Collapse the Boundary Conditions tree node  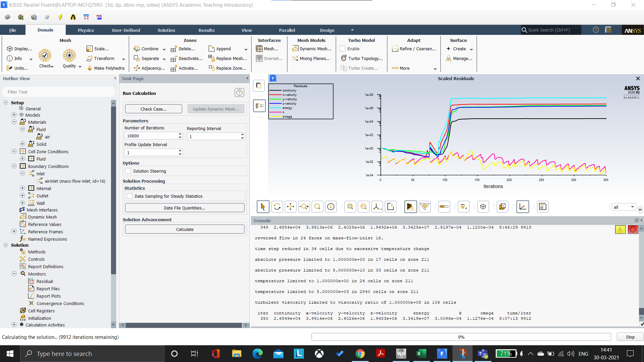pyautogui.click(x=14, y=166)
